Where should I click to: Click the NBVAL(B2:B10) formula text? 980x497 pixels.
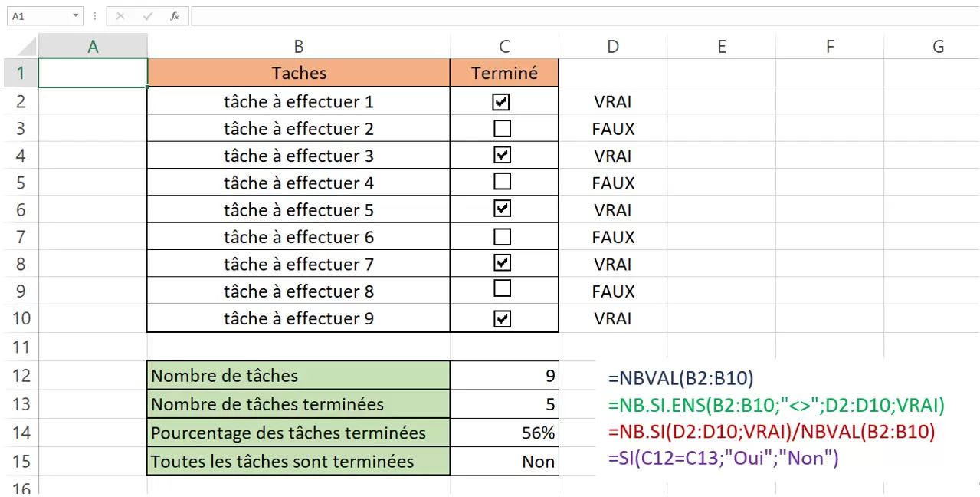680,377
